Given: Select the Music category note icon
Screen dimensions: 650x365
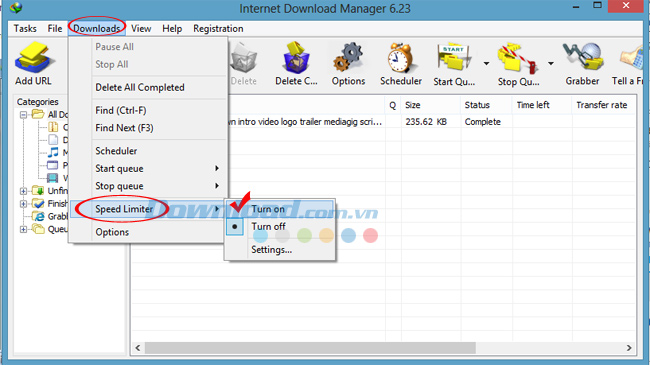Looking at the screenshot, I should pyautogui.click(x=53, y=152).
